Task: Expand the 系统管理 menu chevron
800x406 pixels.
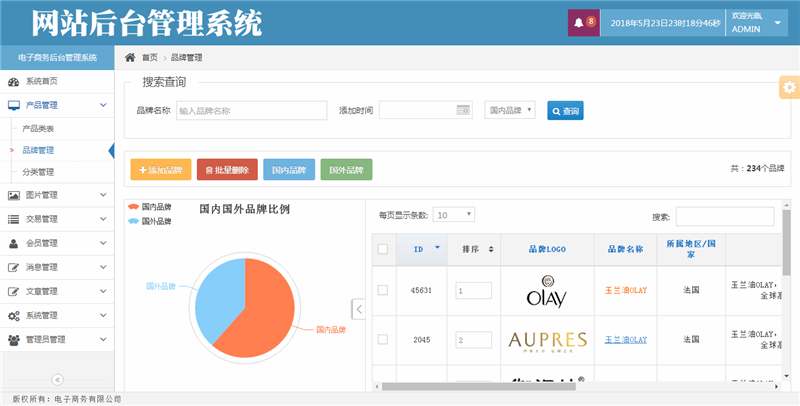Action: (x=103, y=315)
